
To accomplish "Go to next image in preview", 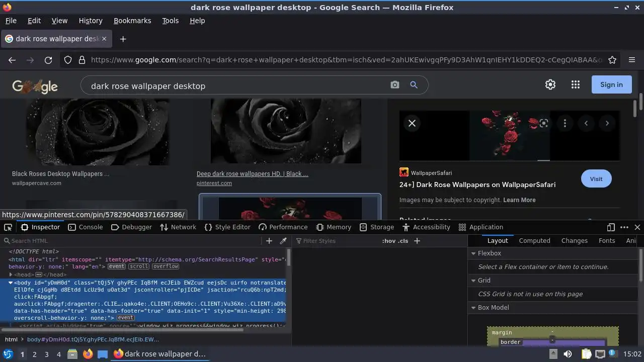I will point(607,123).
